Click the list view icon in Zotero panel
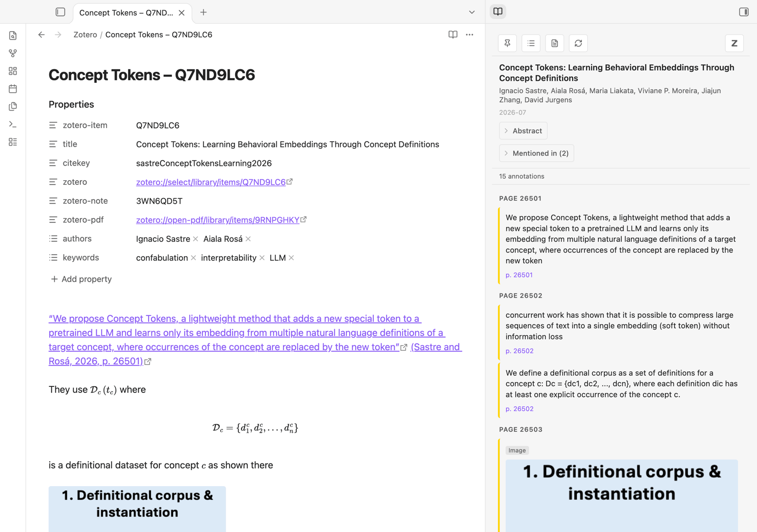Image resolution: width=757 pixels, height=532 pixels. 531,43
